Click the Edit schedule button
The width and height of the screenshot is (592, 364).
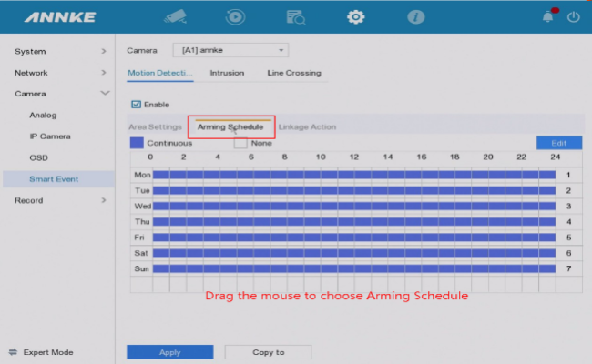pos(558,143)
